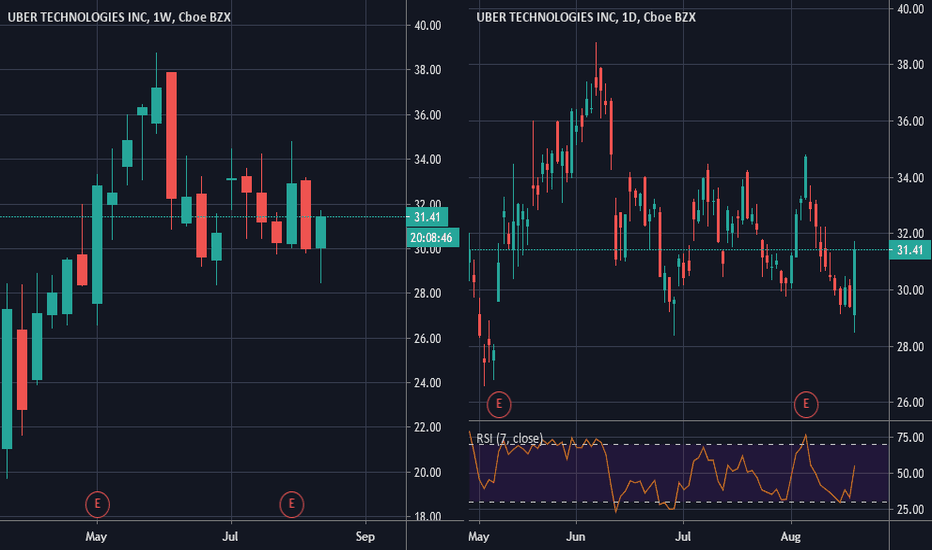The height and width of the screenshot is (550, 932).
Task: Open the May earnings E marker on daily chart
Action: click(499, 404)
